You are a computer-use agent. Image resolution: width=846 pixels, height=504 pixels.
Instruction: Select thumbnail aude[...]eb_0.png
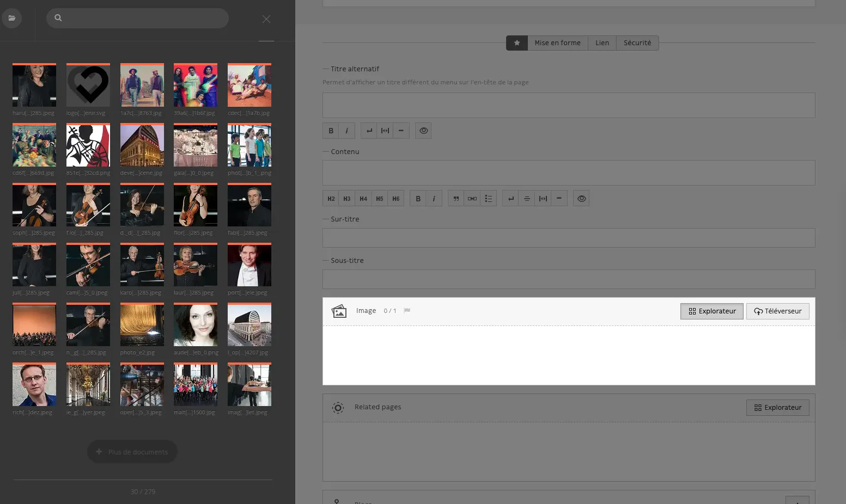[196, 325]
